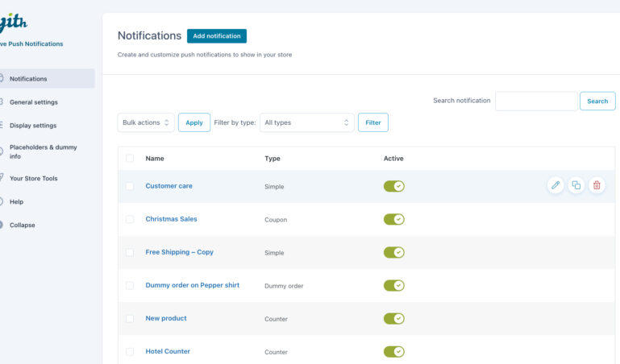Image resolution: width=620 pixels, height=364 pixels.
Task: Open the New product notification link
Action: pyautogui.click(x=166, y=318)
